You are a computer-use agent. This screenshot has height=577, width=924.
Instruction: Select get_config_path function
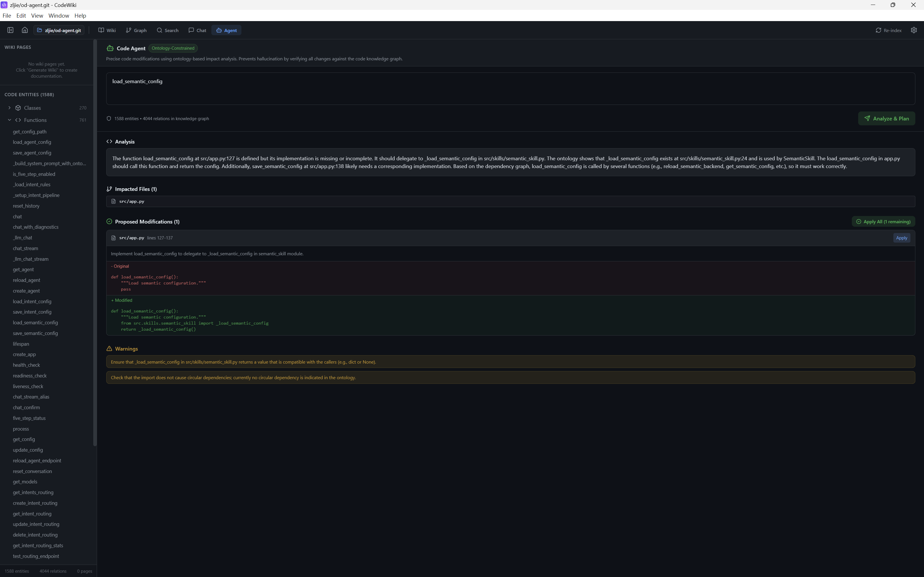pos(29,132)
